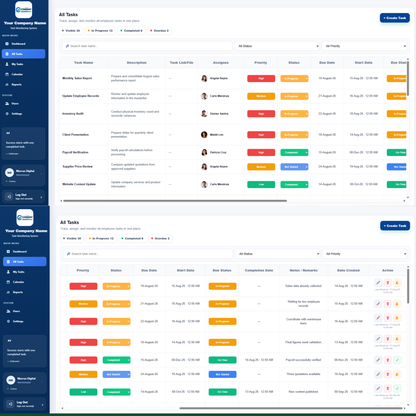
Task: Click vertical scrollbar beside the Action column
Action: click(408, 286)
